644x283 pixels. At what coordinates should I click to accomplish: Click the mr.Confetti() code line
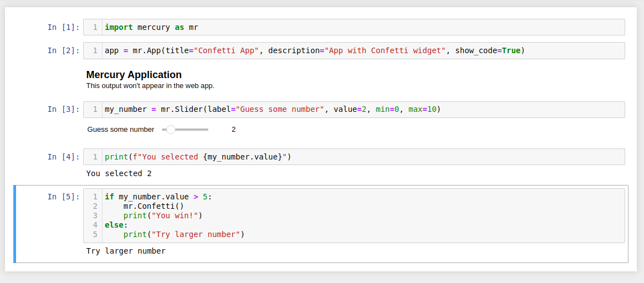click(x=154, y=207)
